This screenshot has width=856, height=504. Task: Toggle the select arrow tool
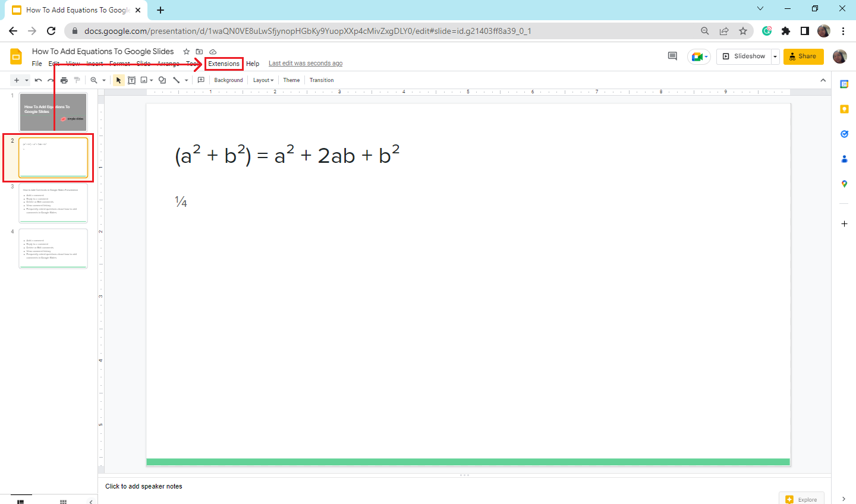118,80
